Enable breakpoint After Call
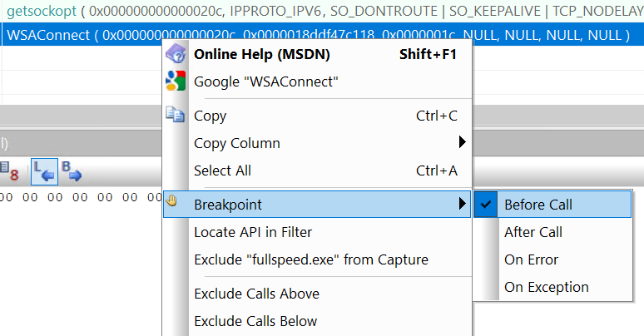Screen dimensions: 644x336 click(x=533, y=232)
